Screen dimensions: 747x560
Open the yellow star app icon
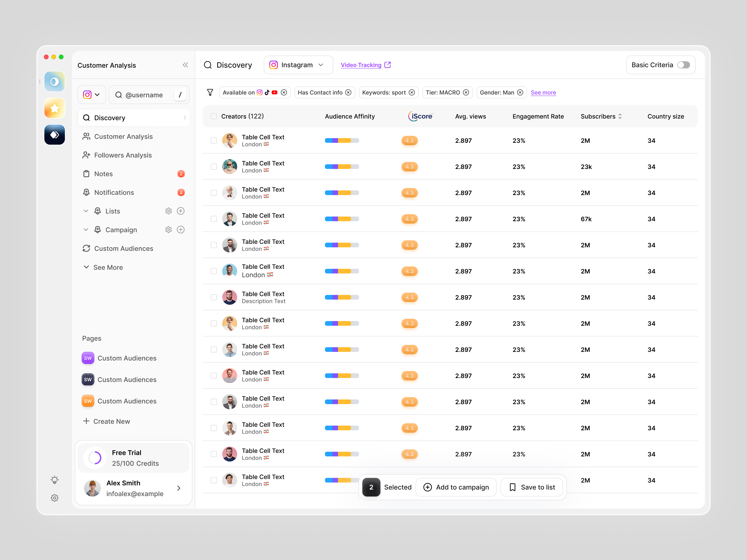tap(54, 108)
